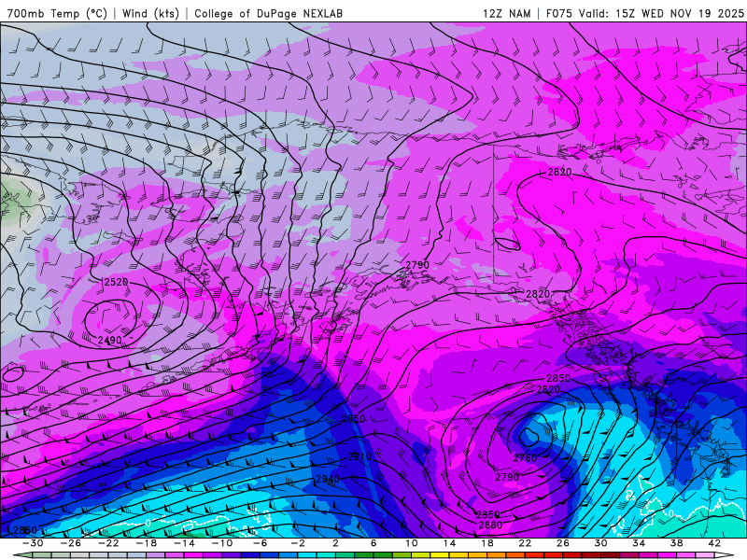This screenshot has width=747, height=560.
Task: Click the 10 value on the temperature scale
Action: pos(411,543)
